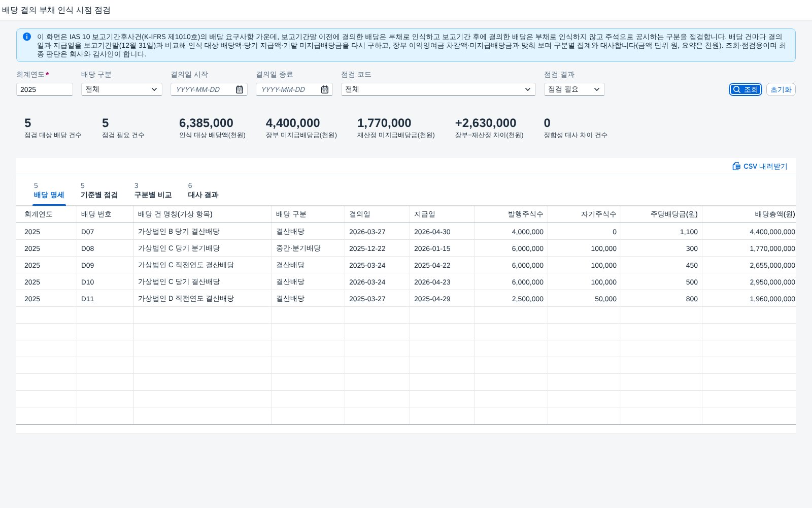Click the 4,400,000 장부 미지급배당금 figure

(293, 123)
